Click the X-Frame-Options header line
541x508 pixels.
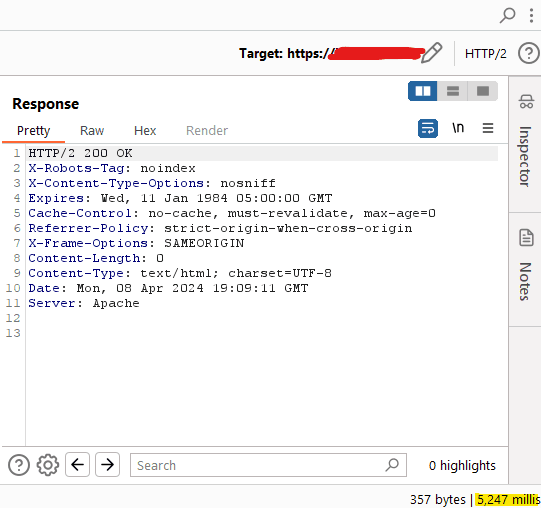point(136,243)
